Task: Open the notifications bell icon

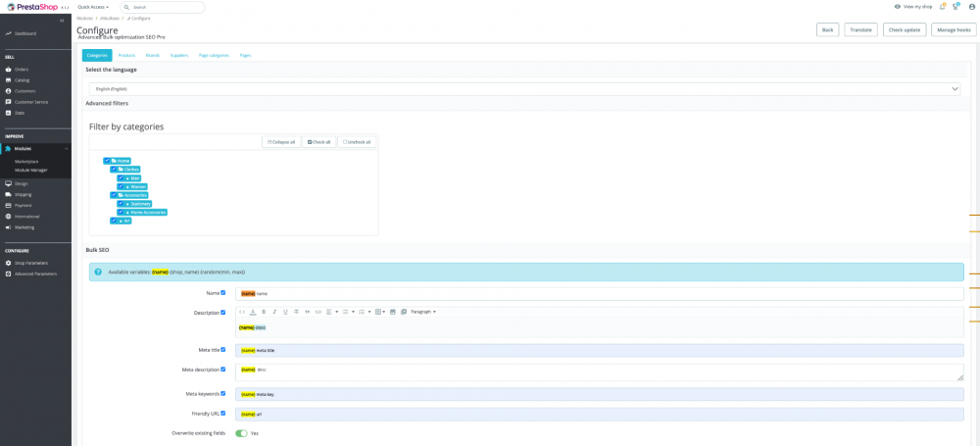Action: (x=943, y=7)
